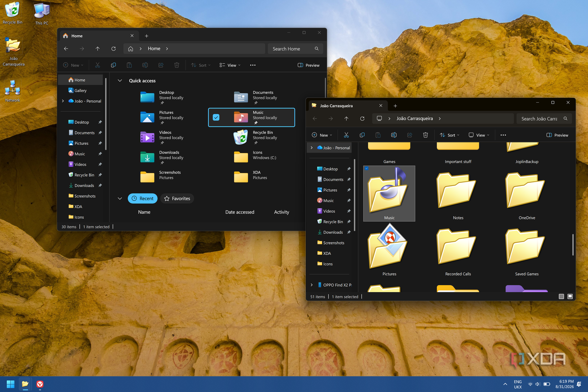Click Rename icon in João Carrasqueira window

coord(394,135)
